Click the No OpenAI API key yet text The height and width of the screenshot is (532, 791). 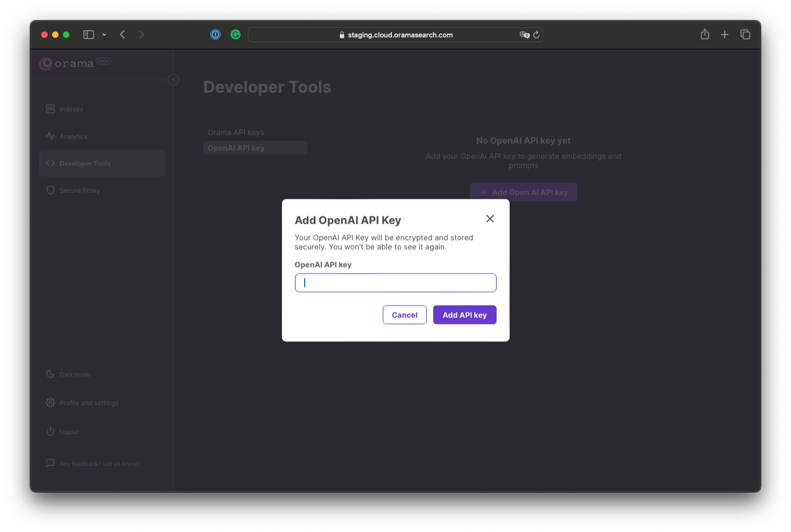point(523,140)
